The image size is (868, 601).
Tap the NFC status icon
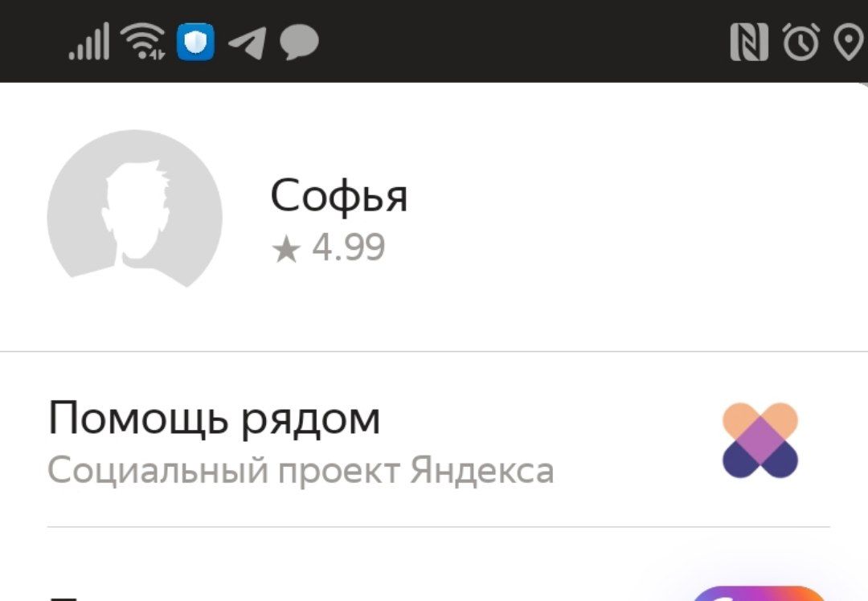pos(749,42)
